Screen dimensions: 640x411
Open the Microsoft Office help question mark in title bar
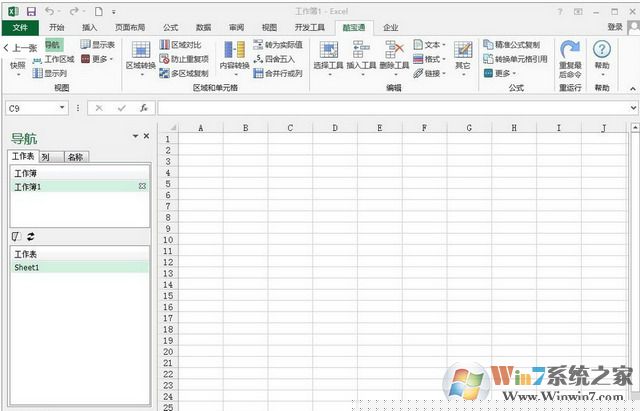tap(560, 11)
